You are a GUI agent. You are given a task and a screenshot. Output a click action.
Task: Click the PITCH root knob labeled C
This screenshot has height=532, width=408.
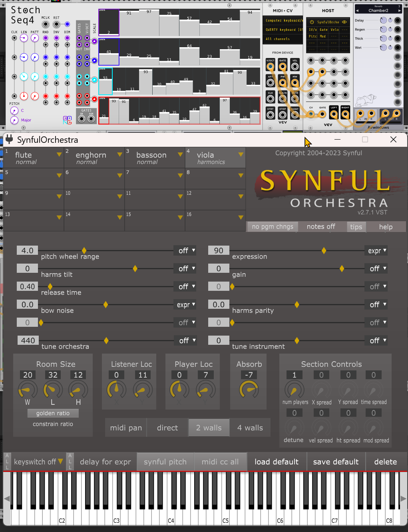(x=14, y=110)
